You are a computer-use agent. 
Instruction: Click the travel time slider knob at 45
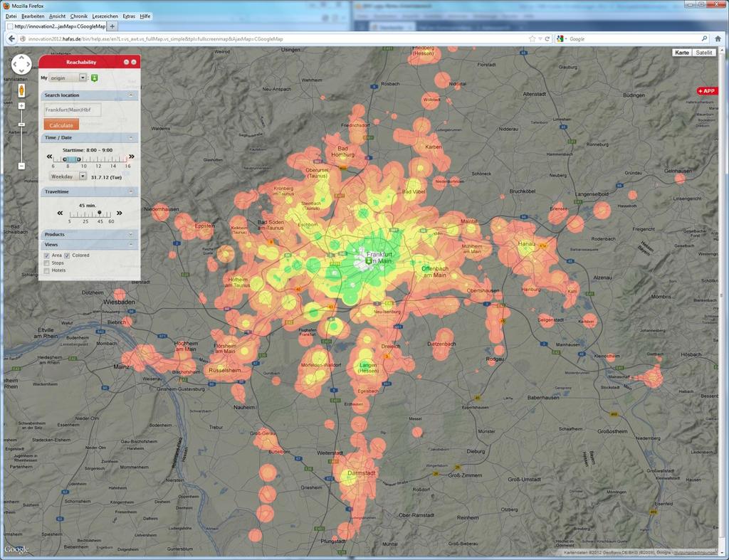tap(100, 212)
